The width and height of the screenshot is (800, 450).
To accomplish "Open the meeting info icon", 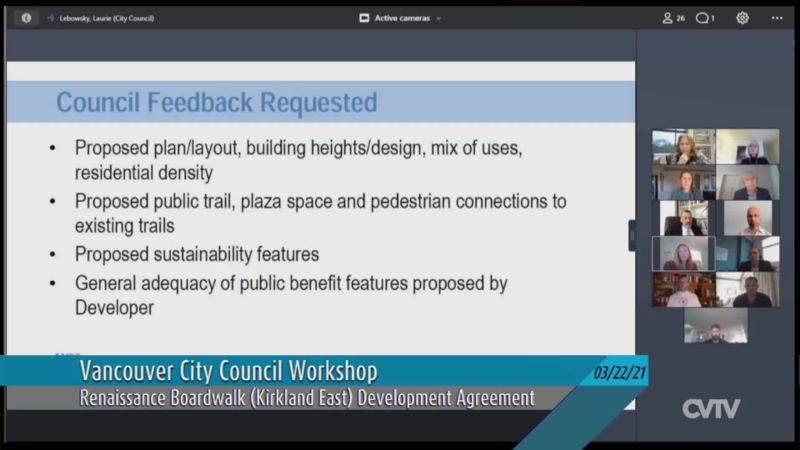I will [26, 18].
